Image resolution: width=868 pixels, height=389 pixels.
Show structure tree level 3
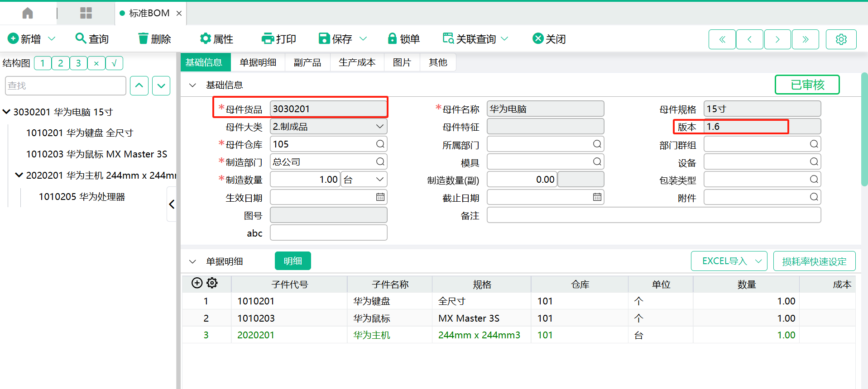pyautogui.click(x=78, y=63)
